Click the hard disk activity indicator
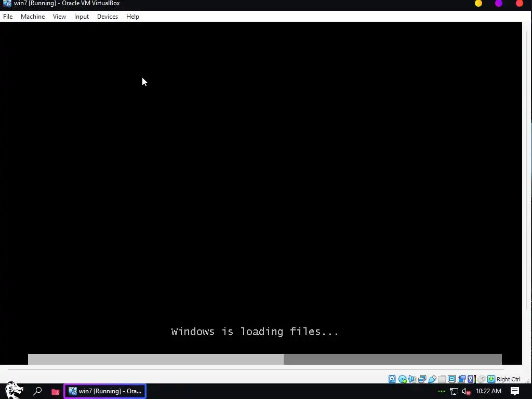The image size is (532, 399). (392, 379)
